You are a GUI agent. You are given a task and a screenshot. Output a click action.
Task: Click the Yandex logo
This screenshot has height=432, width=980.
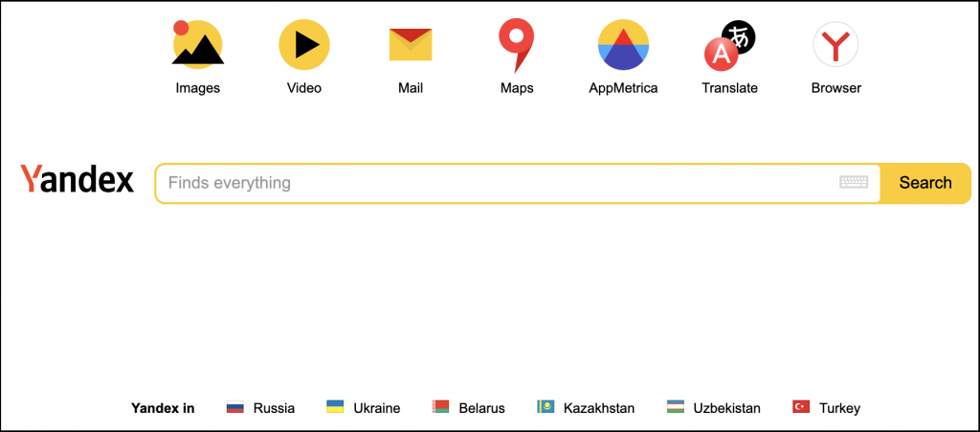[x=77, y=179]
